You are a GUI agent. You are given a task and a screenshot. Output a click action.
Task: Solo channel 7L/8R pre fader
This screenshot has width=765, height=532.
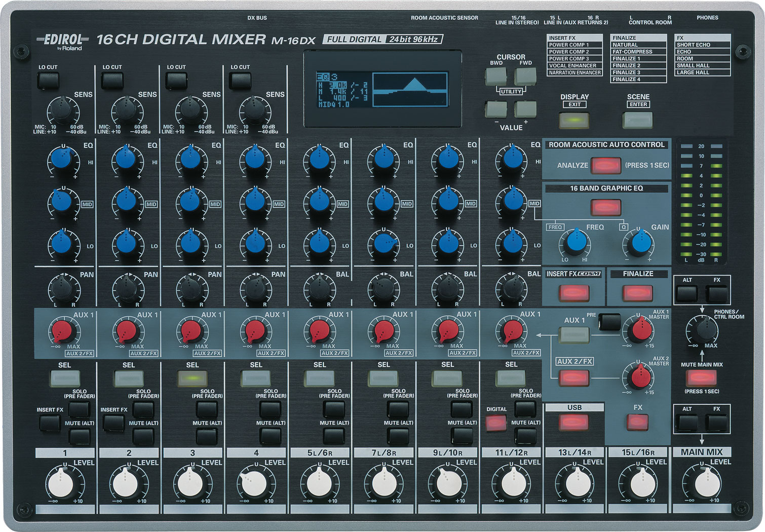[398, 409]
